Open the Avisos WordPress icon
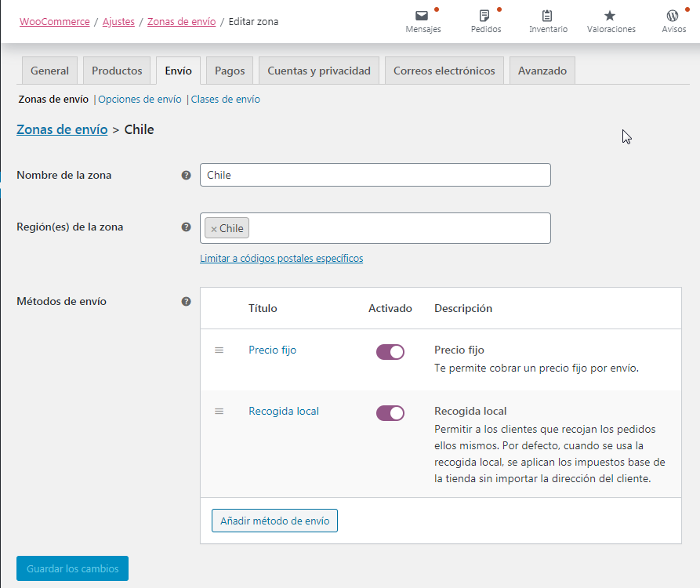This screenshot has width=700, height=588. point(673,16)
